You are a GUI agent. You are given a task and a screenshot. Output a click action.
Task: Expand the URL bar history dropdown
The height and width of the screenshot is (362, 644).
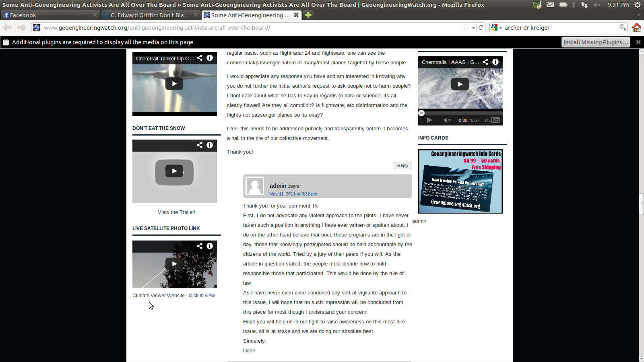coord(474,27)
